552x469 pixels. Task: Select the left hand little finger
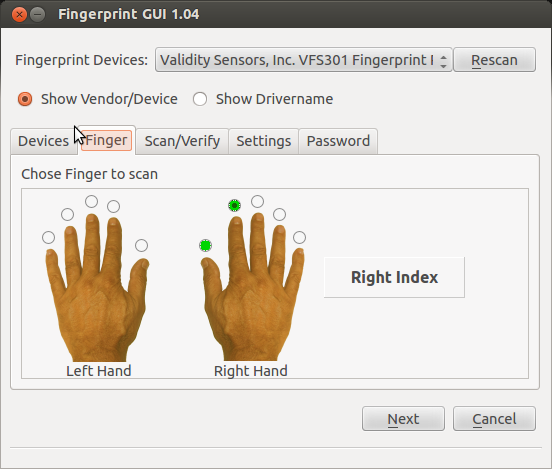click(48, 237)
